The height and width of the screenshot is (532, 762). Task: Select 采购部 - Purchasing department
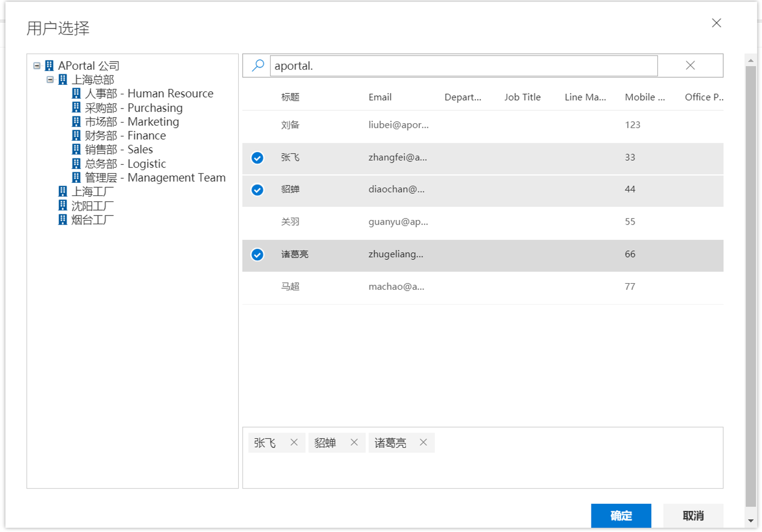point(134,108)
